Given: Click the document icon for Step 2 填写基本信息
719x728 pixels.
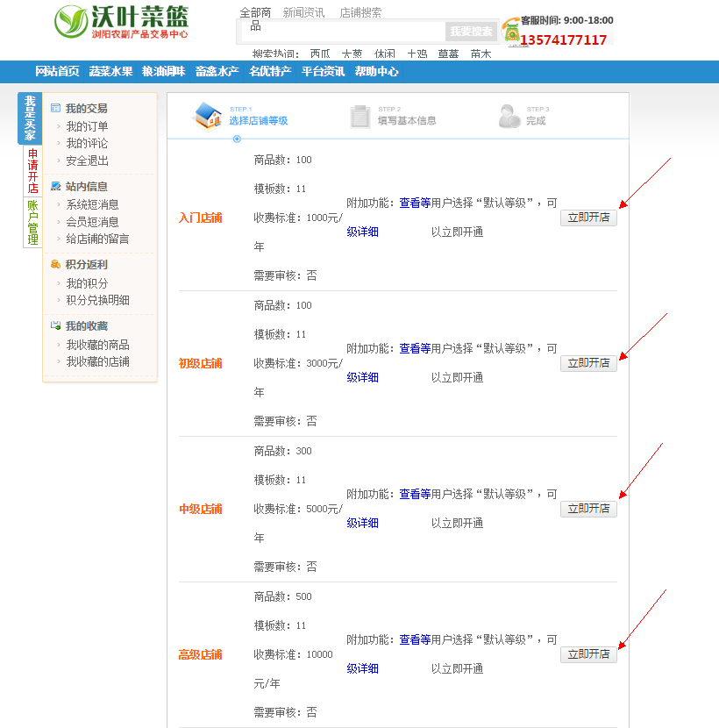Looking at the screenshot, I should (x=359, y=116).
